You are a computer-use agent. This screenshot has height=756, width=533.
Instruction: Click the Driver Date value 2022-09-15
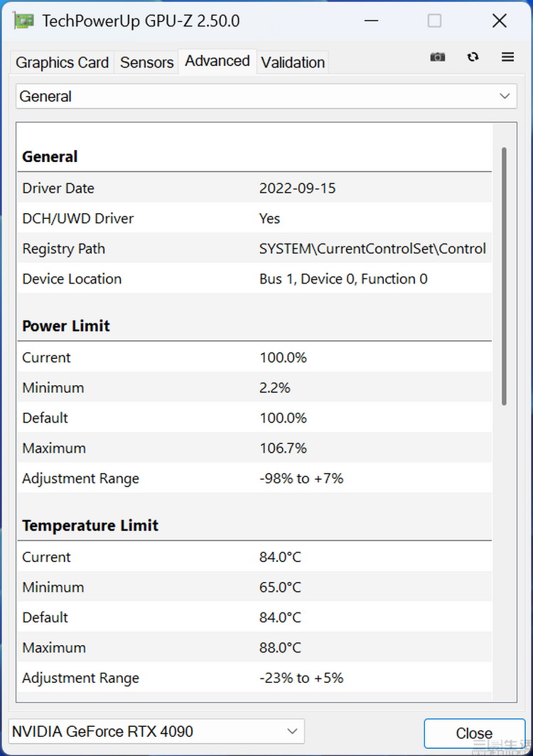(x=298, y=188)
